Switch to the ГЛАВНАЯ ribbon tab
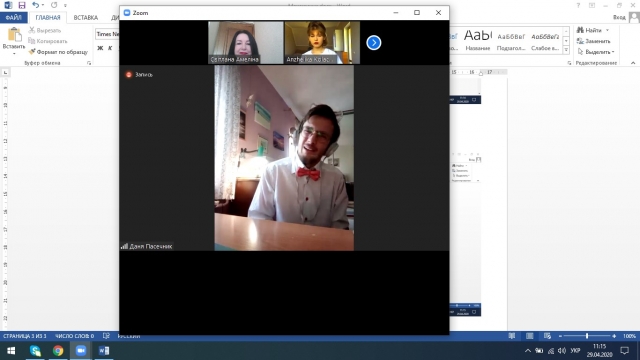Screen dimensions: 640x360 (x=48, y=18)
